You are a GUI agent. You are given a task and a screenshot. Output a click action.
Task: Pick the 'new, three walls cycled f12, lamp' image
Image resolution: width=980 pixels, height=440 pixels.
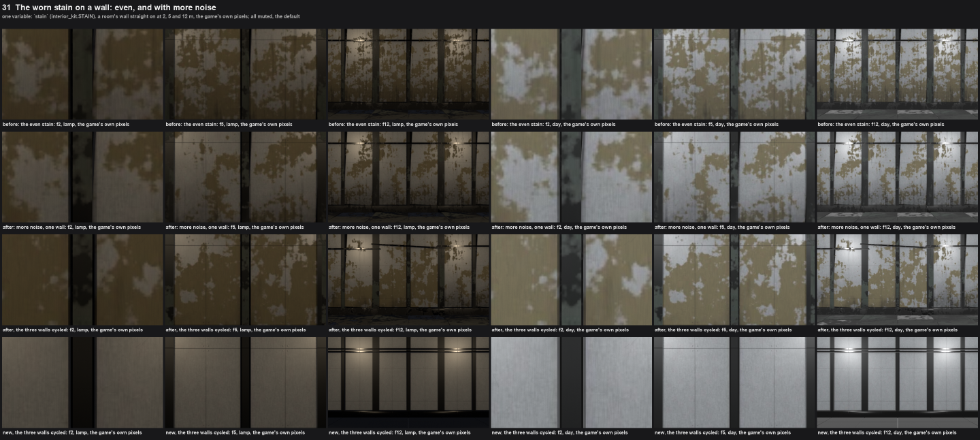click(x=408, y=383)
